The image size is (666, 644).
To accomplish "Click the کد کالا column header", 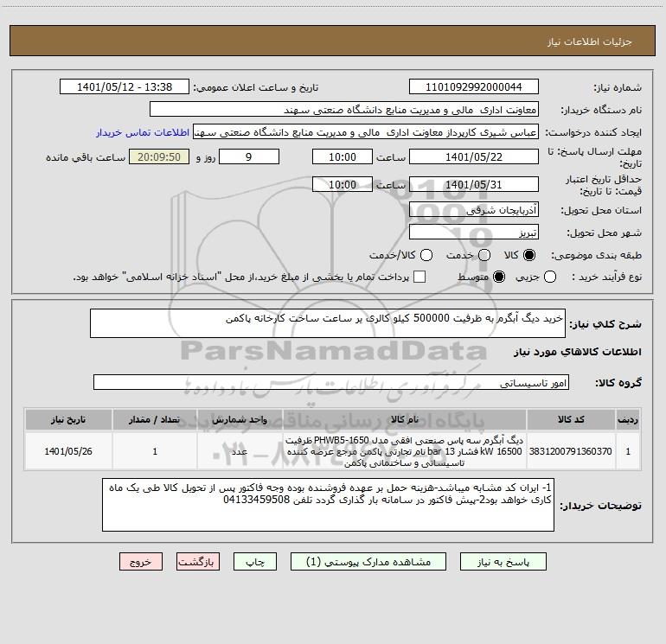I will tap(571, 419).
